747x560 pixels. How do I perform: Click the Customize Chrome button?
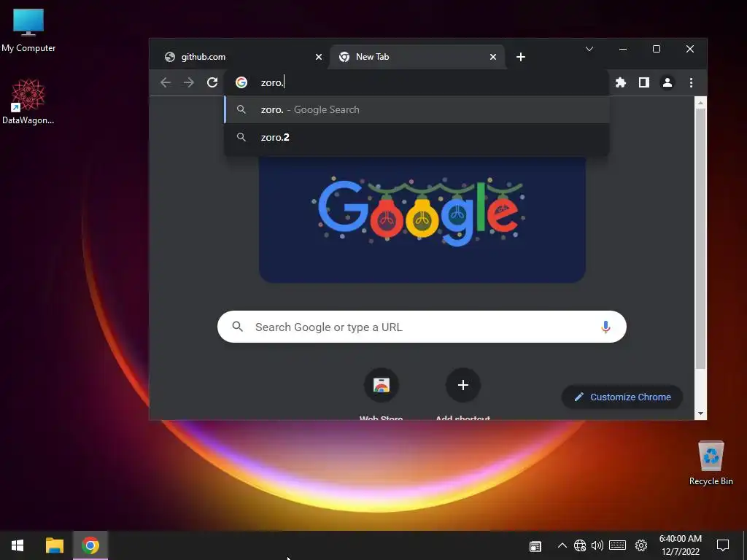coord(622,397)
